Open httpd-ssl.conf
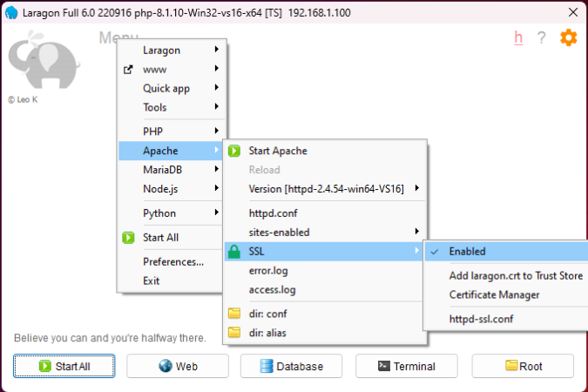Image resolution: width=588 pixels, height=392 pixels. 506,319
